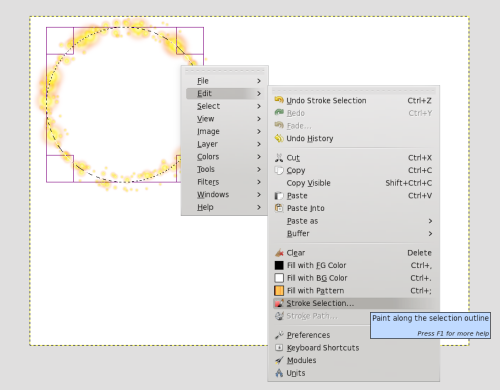Click the Keyboard Shortcuts icon

click(279, 347)
